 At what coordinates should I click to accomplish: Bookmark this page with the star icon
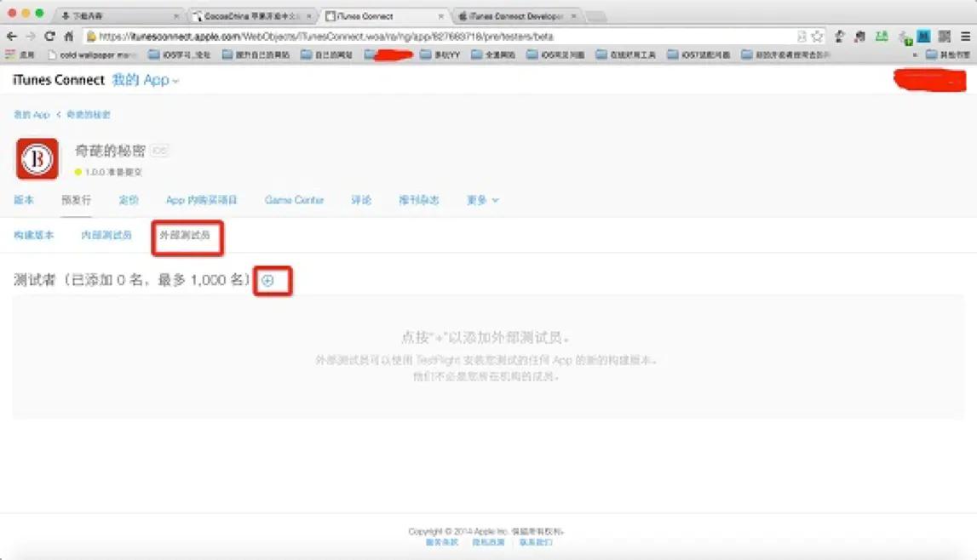[818, 37]
